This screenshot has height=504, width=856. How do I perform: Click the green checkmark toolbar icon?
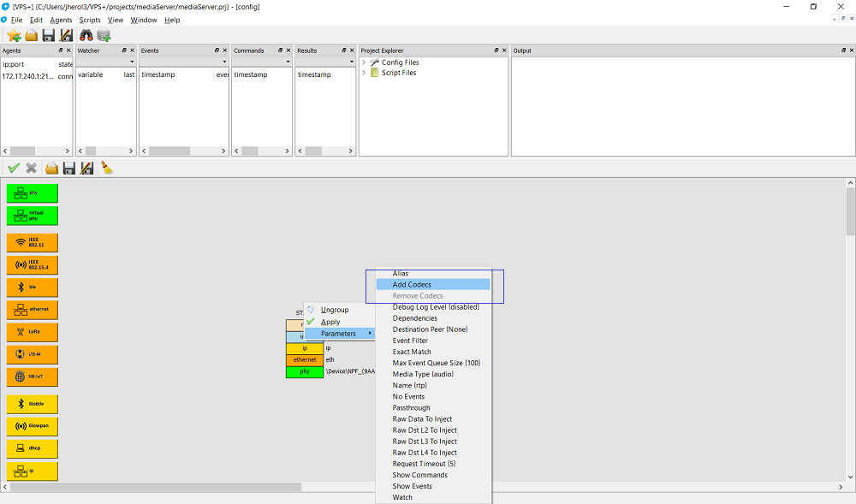click(x=14, y=168)
